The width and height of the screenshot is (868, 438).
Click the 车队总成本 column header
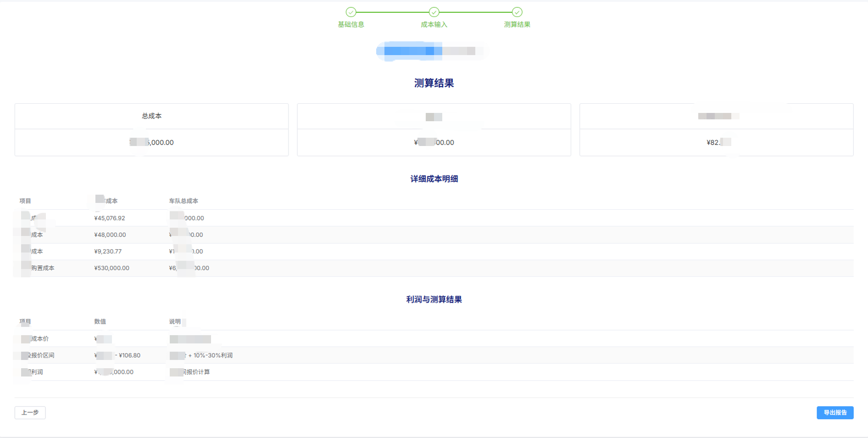click(x=184, y=201)
